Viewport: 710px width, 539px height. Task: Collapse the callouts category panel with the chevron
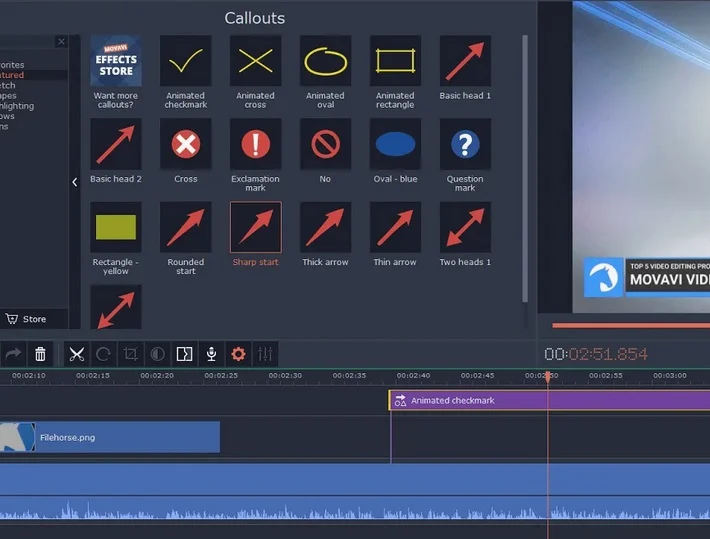pos(75,182)
